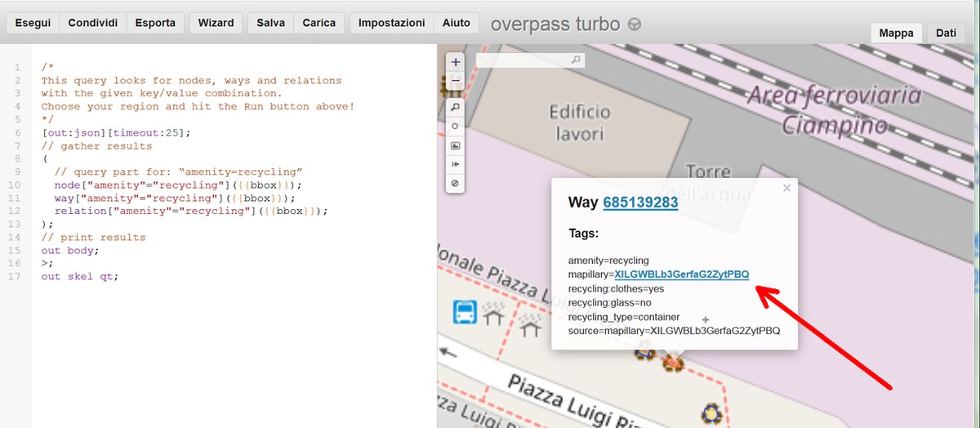Close the Way 685139283 popup
This screenshot has height=428, width=980.
[786, 188]
